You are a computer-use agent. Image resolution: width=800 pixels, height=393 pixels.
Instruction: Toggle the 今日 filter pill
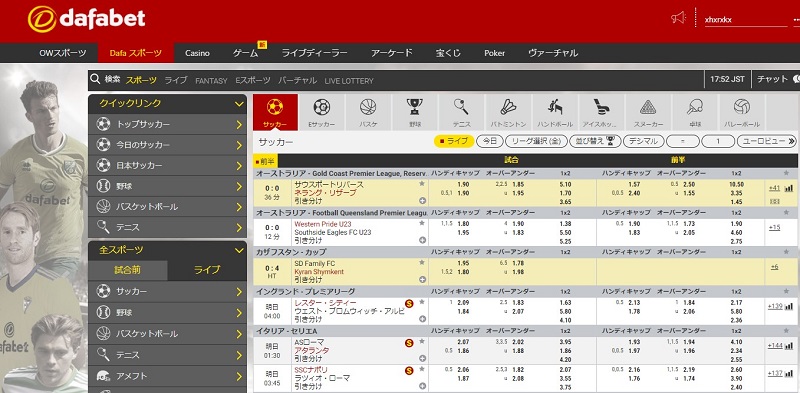(490, 141)
